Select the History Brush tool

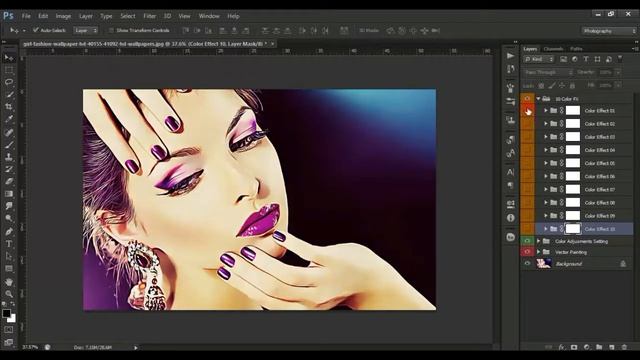point(9,169)
